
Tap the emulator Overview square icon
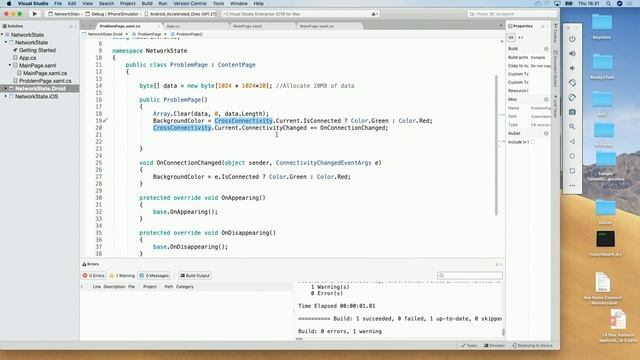tap(572, 171)
